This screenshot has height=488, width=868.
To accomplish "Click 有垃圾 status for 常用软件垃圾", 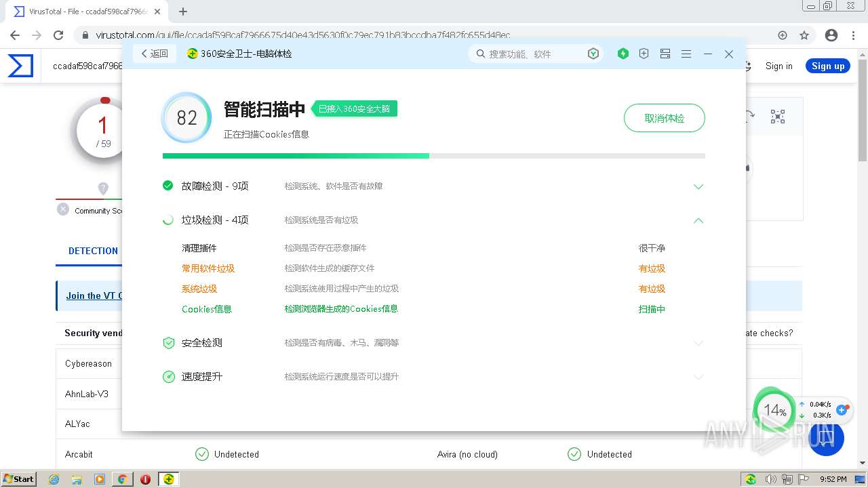I will [652, 268].
